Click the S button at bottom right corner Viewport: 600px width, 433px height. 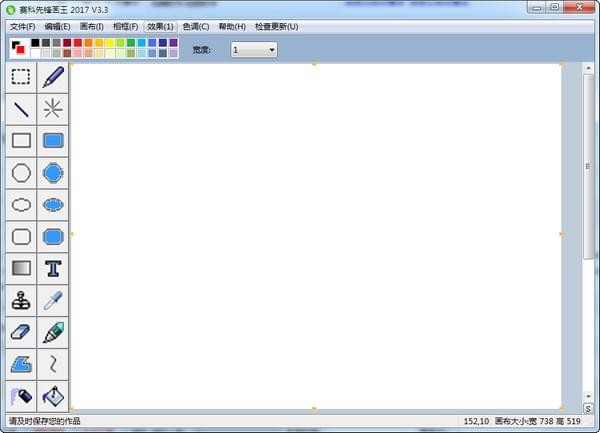(588, 408)
